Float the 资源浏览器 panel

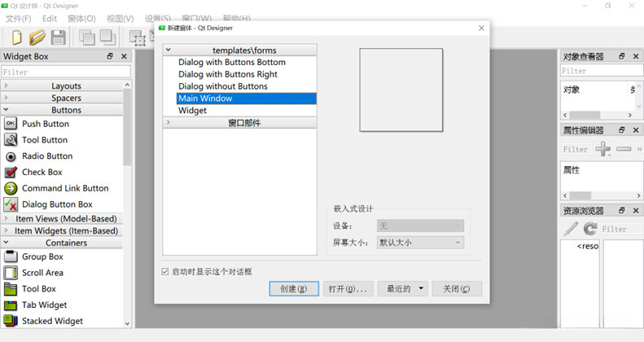622,211
